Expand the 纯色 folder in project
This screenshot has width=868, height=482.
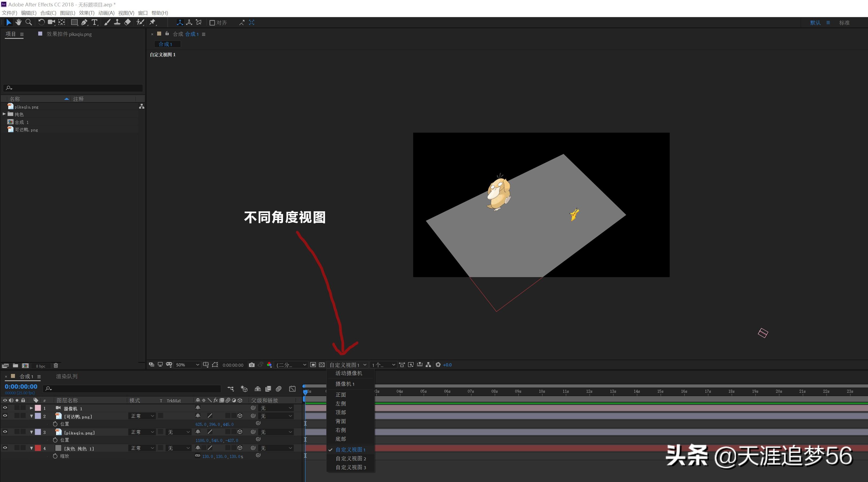4,114
